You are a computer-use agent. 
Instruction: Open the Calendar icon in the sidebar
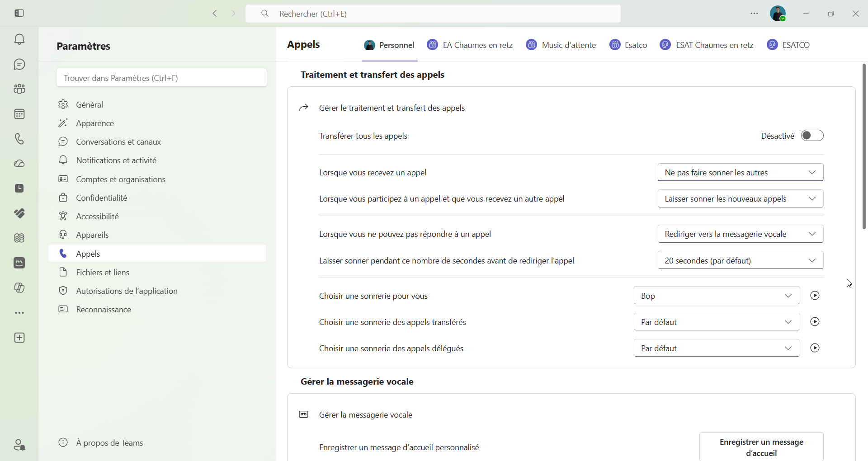pos(19,114)
